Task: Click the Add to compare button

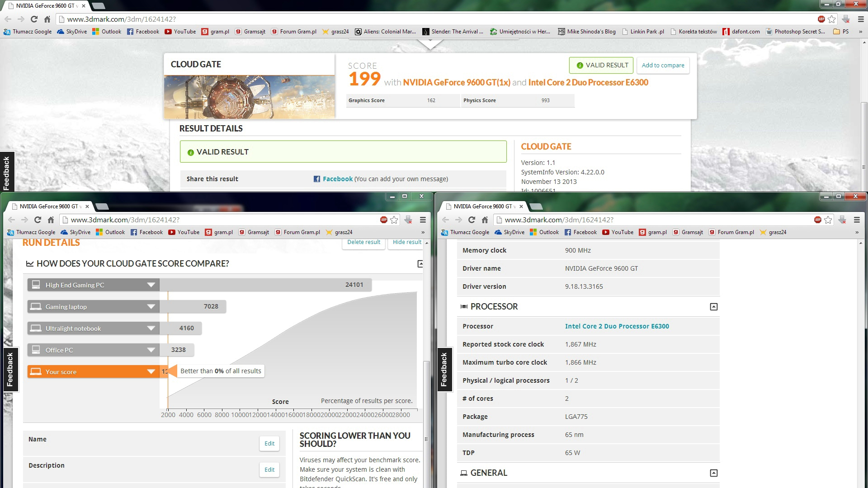Action: [x=663, y=65]
